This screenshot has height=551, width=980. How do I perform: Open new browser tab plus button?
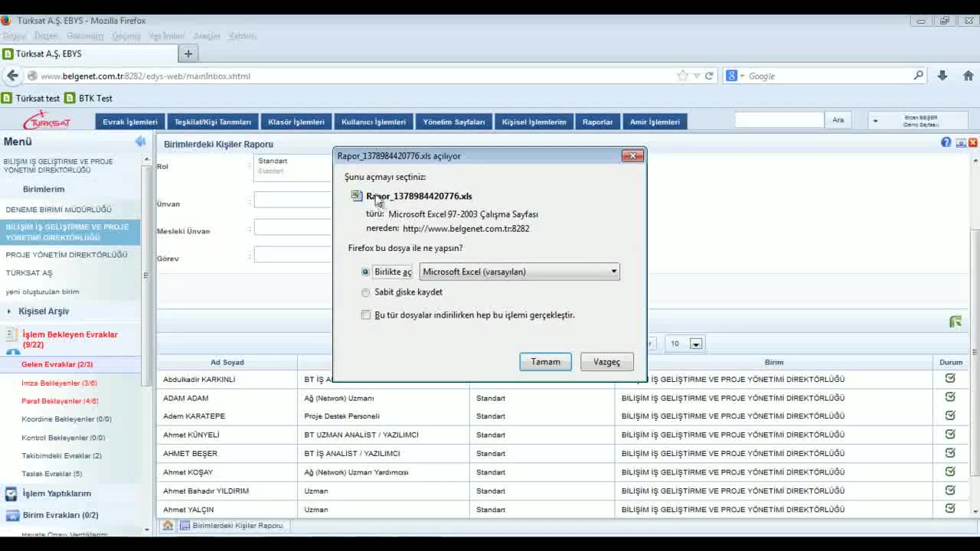click(x=188, y=54)
